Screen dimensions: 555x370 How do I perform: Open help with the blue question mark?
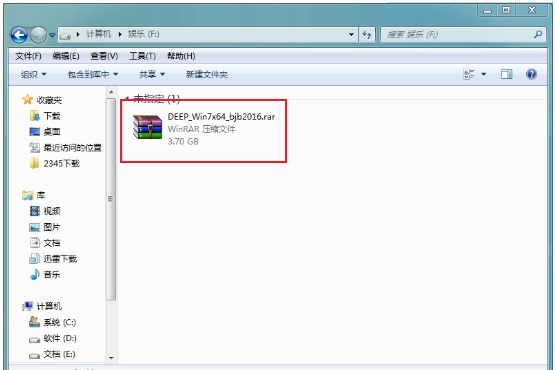531,74
